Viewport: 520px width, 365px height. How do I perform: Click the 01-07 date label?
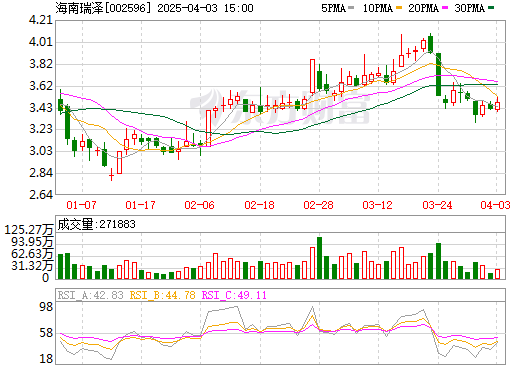pyautogui.click(x=81, y=205)
